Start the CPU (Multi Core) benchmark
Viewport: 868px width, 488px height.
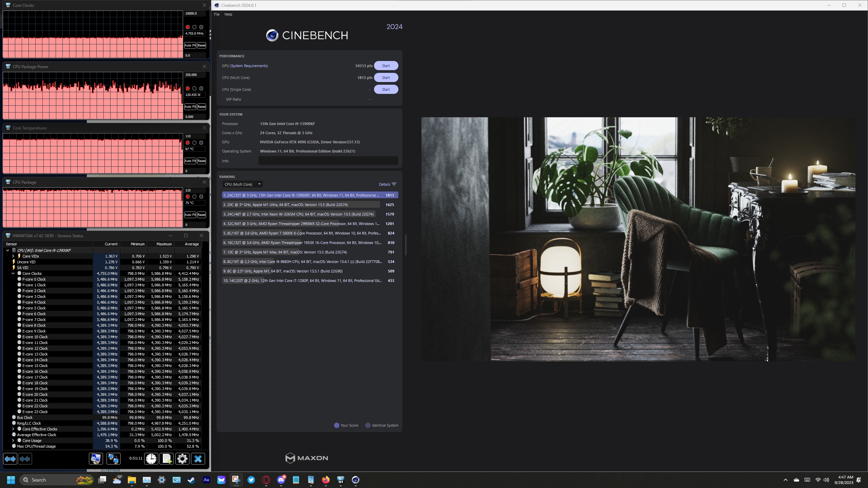click(386, 78)
